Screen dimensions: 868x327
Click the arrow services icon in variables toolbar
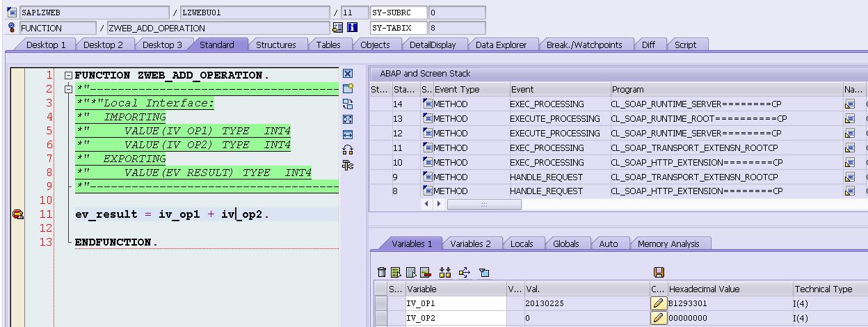tap(465, 272)
